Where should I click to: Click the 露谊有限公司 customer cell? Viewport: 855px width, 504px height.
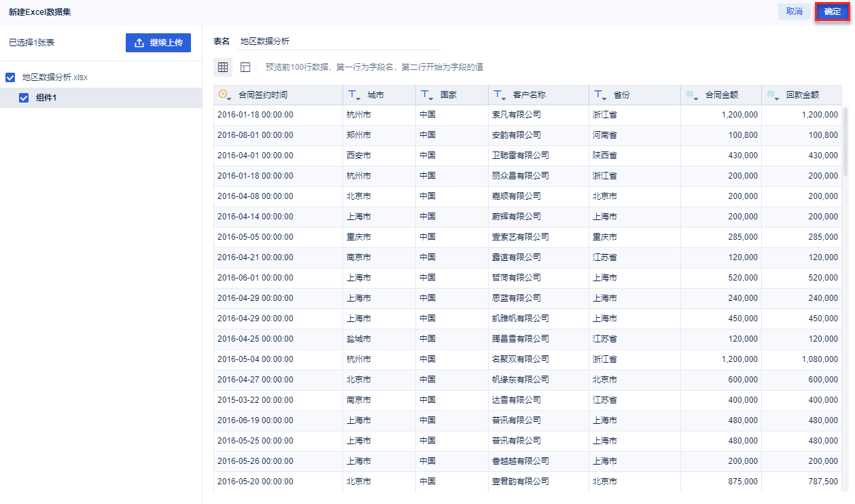[538, 257]
